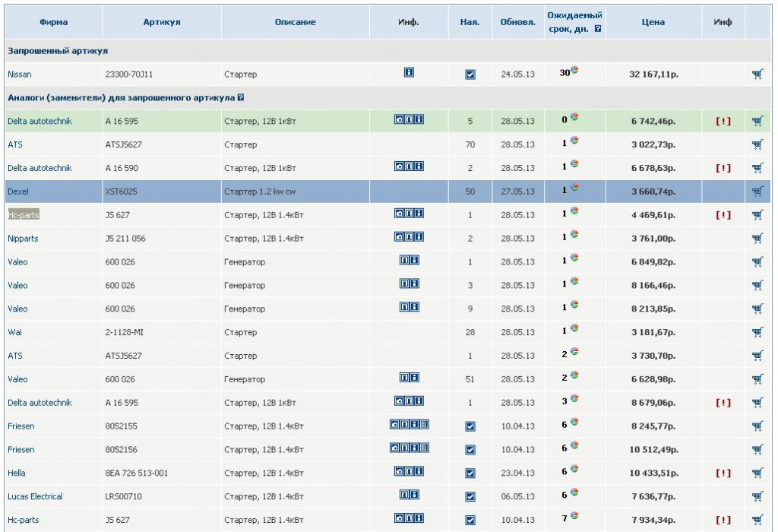778x532 pixels.
Task: Click article 'LRS00710'
Action: coord(124,496)
